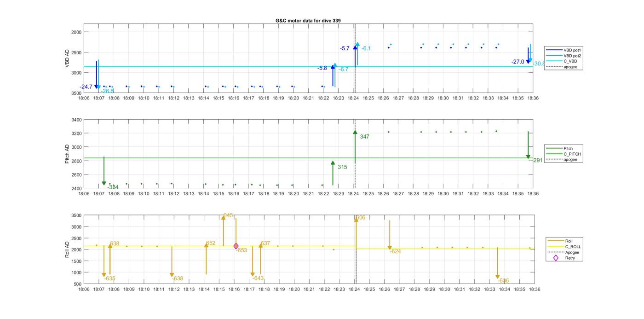Screen dimensions: 644x319
Task: Click the '637' roll data label
Action: click(x=265, y=243)
